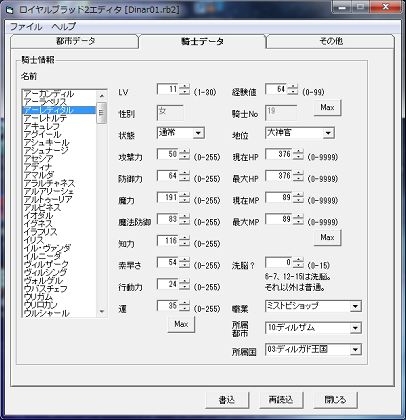Viewport: 406px width, 420px height.
Task: Click the 経験値 spinner control
Action: [293, 89]
